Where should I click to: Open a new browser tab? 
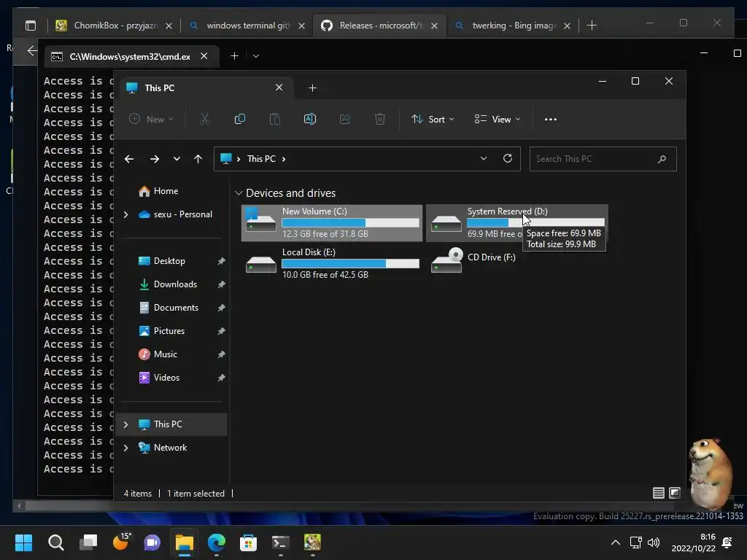(x=592, y=26)
